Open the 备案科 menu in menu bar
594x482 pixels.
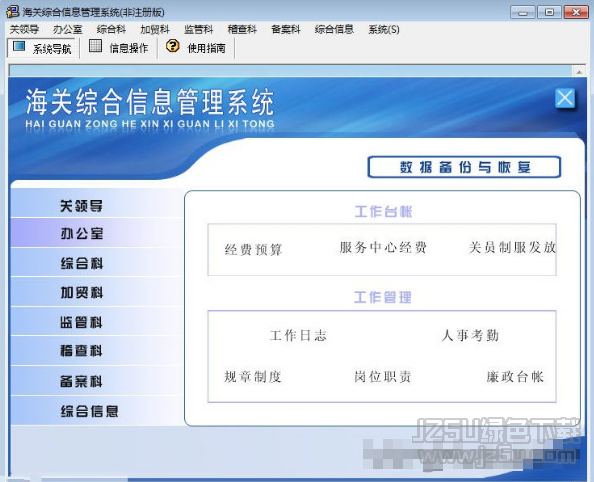pyautogui.click(x=286, y=30)
